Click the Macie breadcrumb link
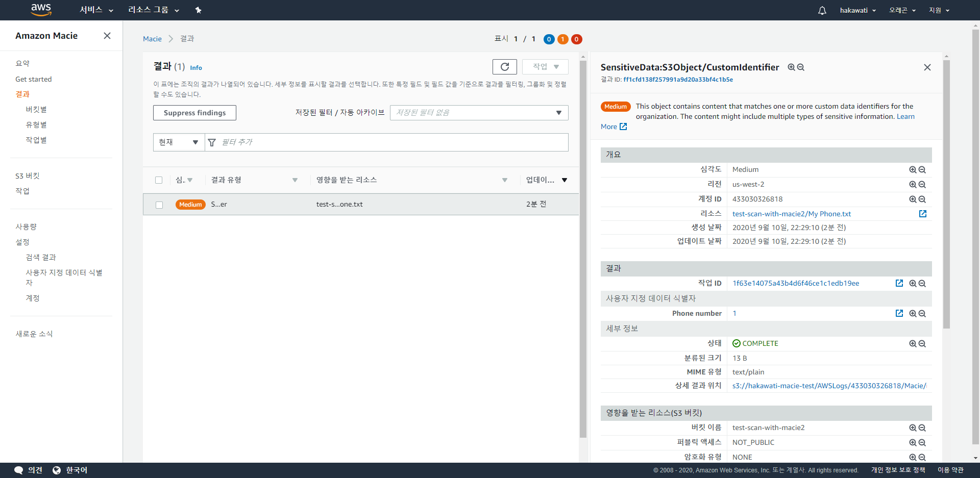The width and height of the screenshot is (980, 478). click(152, 39)
